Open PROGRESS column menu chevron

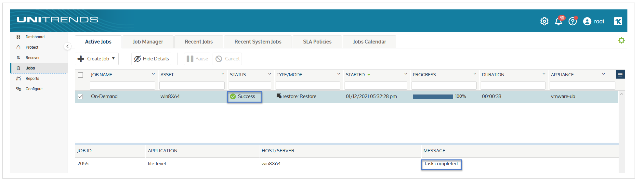(x=475, y=74)
